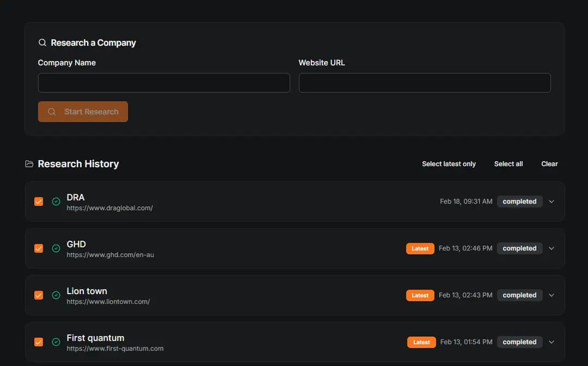Expand the DRA research entry

[x=552, y=202]
